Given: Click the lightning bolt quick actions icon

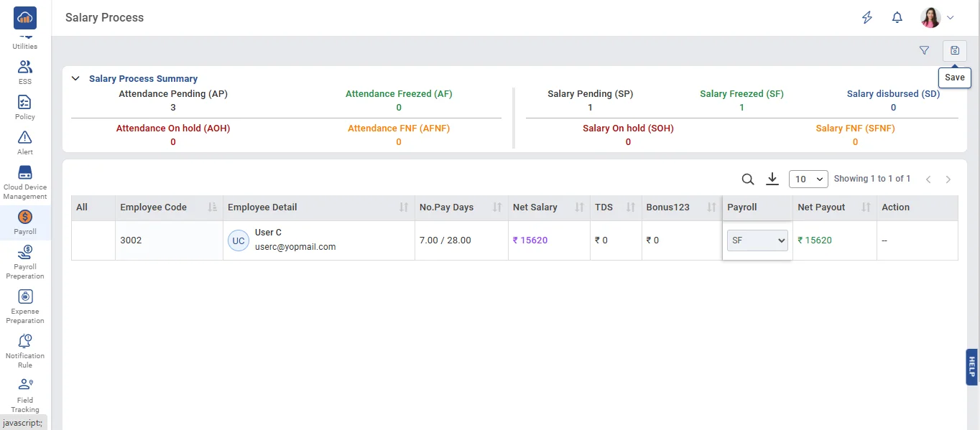Looking at the screenshot, I should point(867,18).
